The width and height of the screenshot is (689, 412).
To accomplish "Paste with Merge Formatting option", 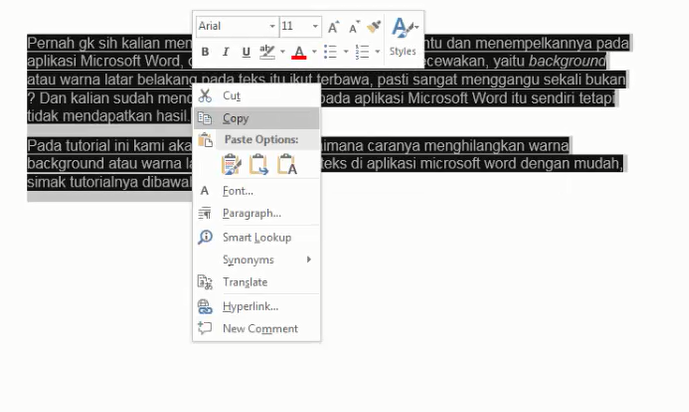I will 259,164.
